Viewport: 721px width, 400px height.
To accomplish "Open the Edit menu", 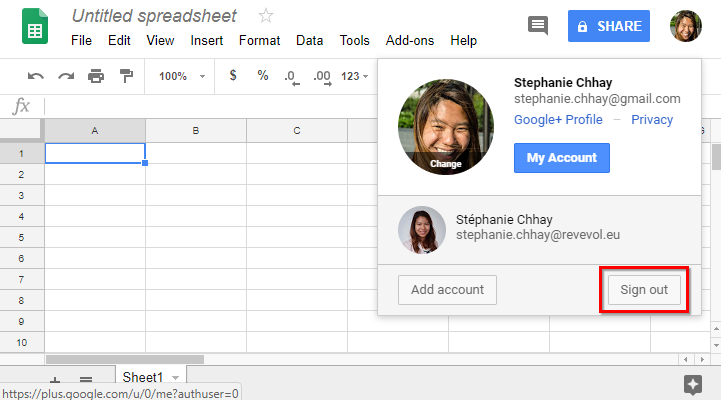I will [119, 40].
